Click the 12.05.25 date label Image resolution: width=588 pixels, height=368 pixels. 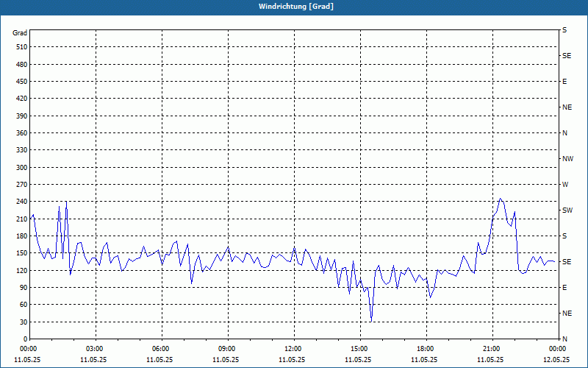tap(556, 360)
